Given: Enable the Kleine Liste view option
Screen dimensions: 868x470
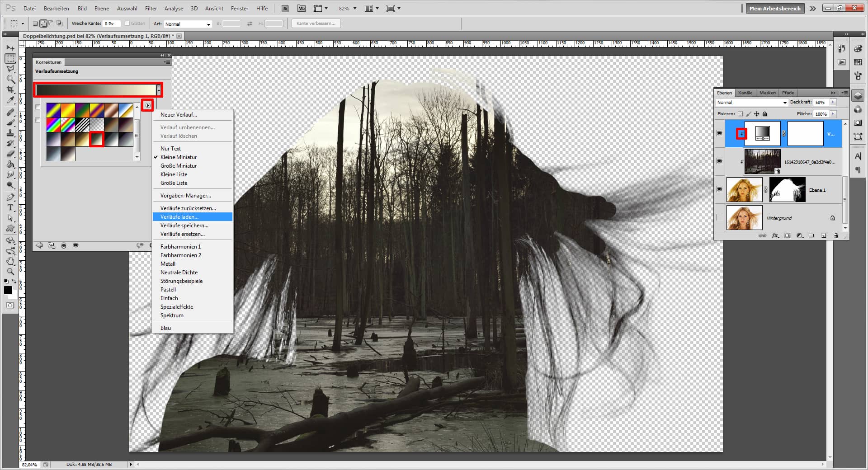Looking at the screenshot, I should [174, 174].
